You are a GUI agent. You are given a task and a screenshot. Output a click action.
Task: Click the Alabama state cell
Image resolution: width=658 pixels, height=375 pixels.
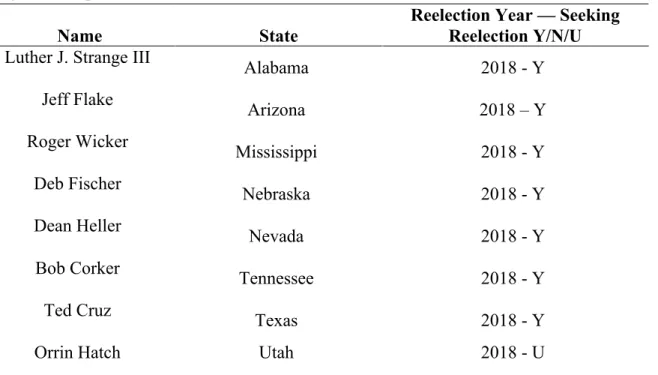[276, 68]
